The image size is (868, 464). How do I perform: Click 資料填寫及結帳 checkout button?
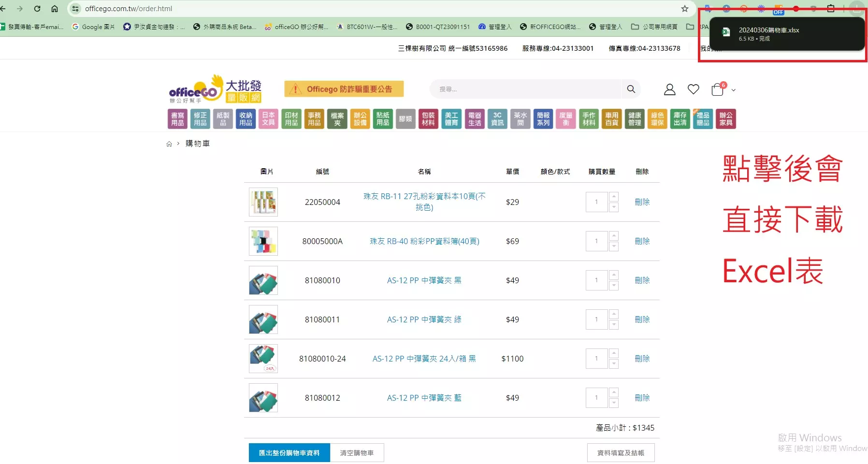(x=621, y=453)
